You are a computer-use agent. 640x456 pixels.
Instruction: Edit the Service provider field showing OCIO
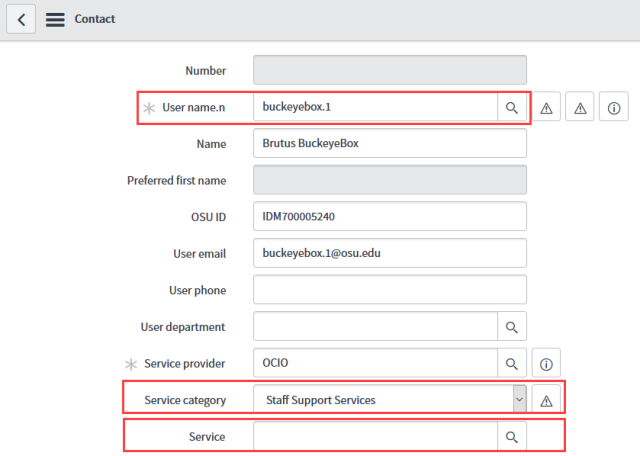pos(375,363)
